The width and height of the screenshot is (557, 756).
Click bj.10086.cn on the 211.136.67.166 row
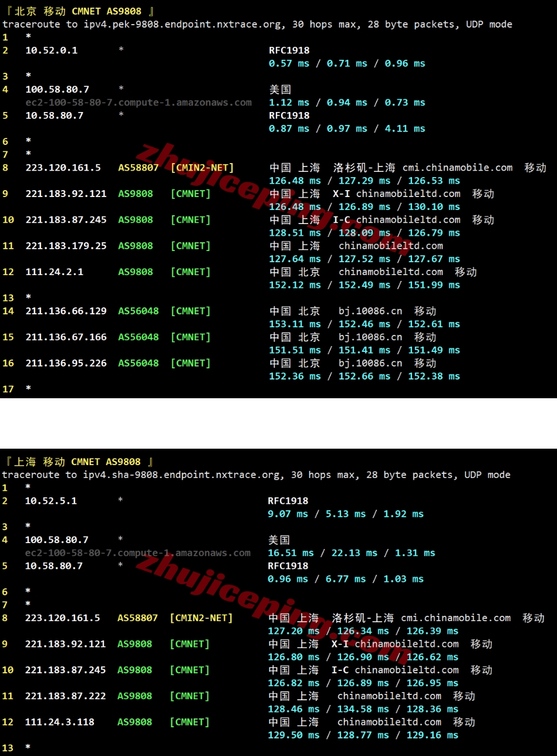point(370,337)
